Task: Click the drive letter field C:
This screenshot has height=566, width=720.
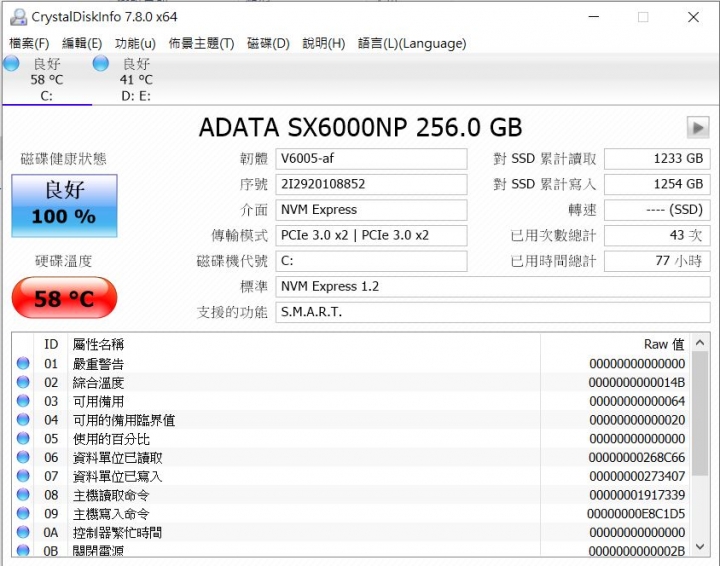Action: 371,261
